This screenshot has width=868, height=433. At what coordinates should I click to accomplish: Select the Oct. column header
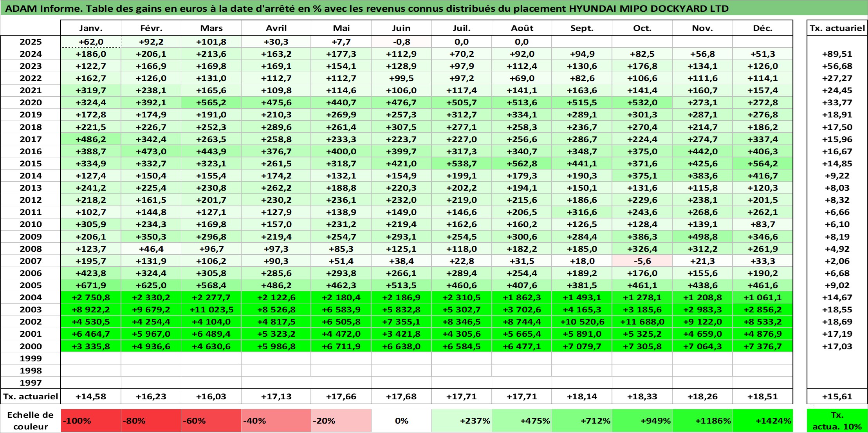(642, 28)
